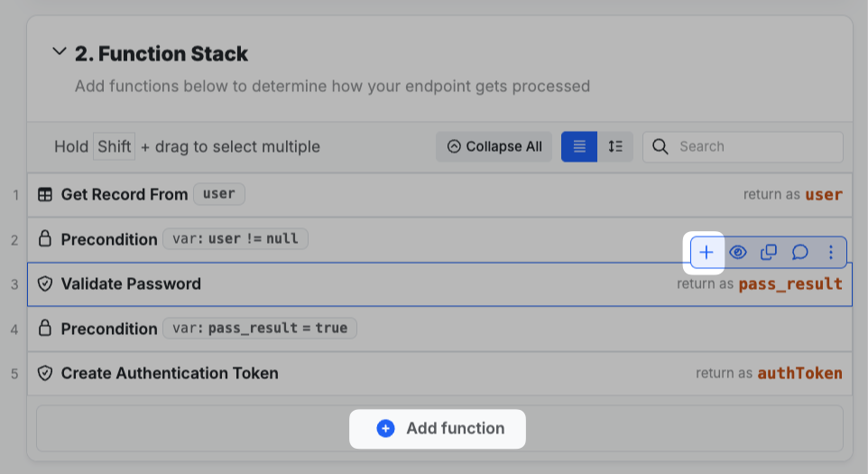The height and width of the screenshot is (474, 868).
Task: Click shield icon beside Create Authentication Token
Action: point(45,373)
